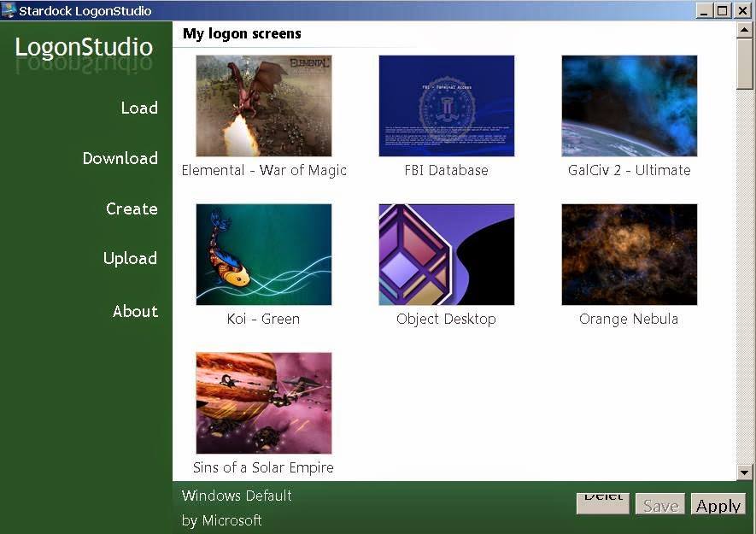The width and height of the screenshot is (756, 534).
Task: Click the "Elemental - War of Magic" caption
Action: pos(264,170)
